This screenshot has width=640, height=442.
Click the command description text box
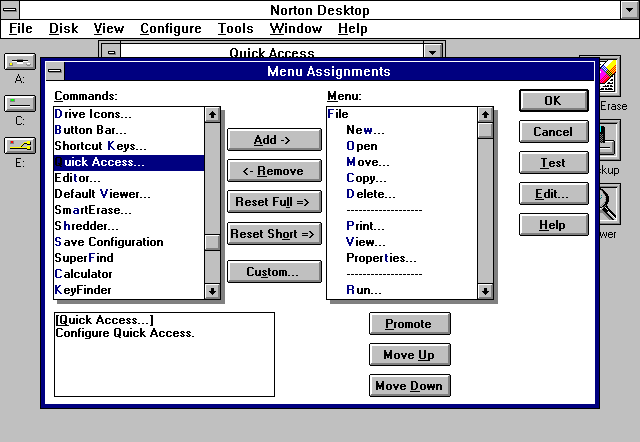pyautogui.click(x=164, y=354)
